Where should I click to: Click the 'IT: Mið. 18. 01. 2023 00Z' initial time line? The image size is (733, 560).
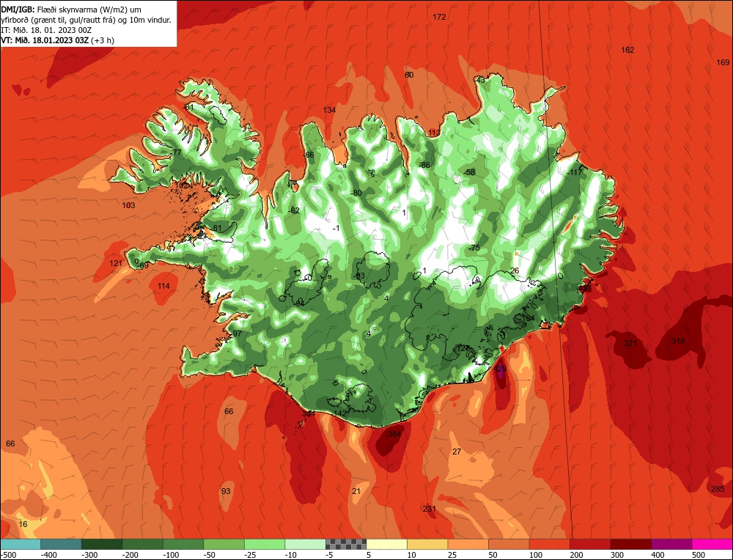(46, 30)
